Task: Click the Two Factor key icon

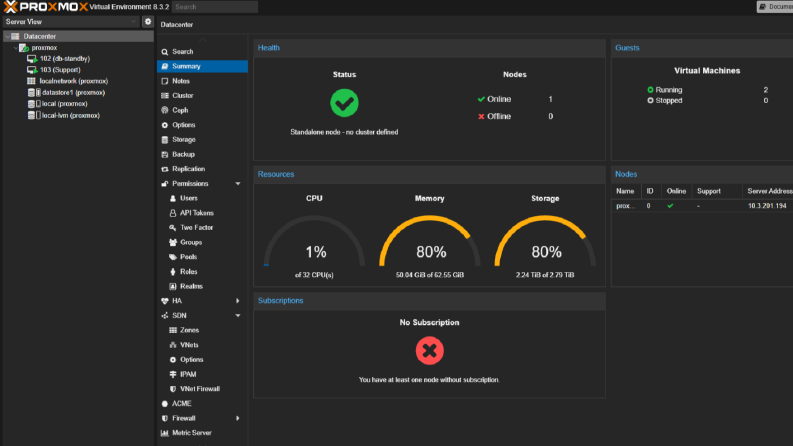Action: pos(173,228)
